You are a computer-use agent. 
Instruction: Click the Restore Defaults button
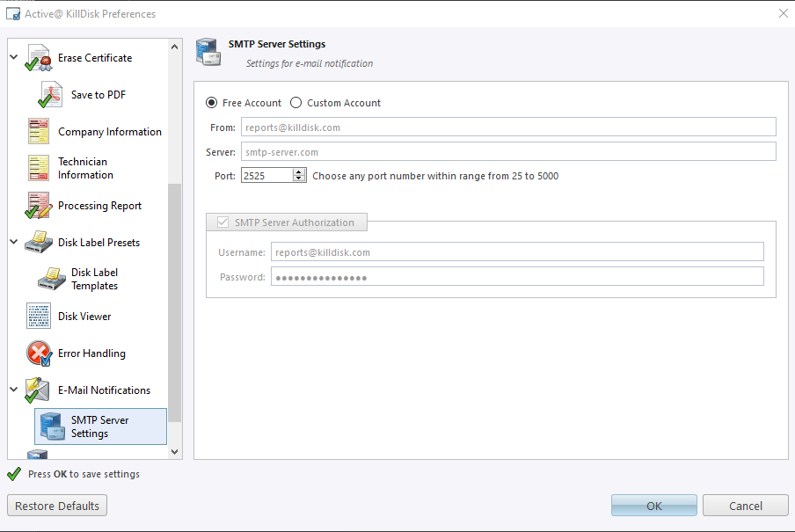click(x=56, y=505)
